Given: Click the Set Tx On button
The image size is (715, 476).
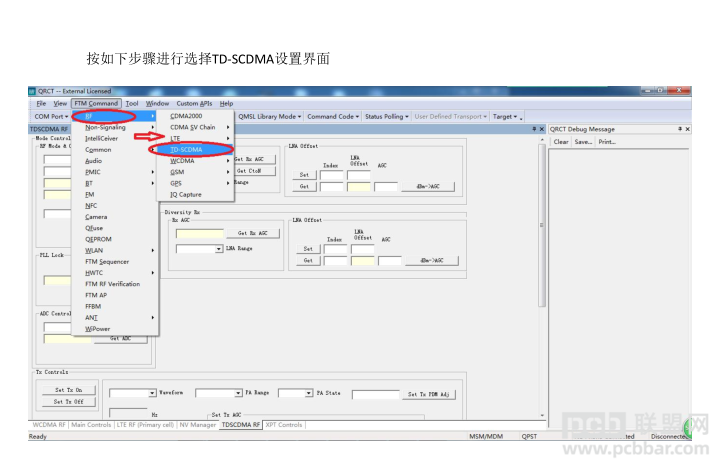Looking at the screenshot, I should (x=69, y=390).
